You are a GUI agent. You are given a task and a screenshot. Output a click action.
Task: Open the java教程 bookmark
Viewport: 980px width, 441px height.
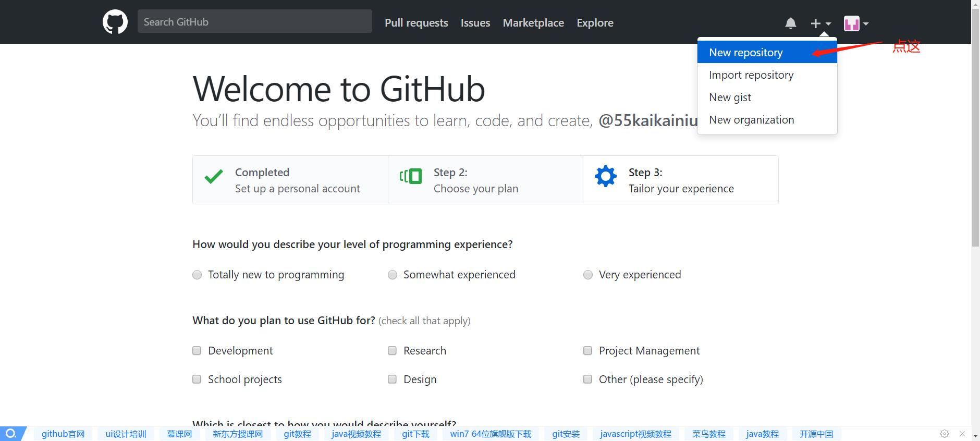pos(762,434)
